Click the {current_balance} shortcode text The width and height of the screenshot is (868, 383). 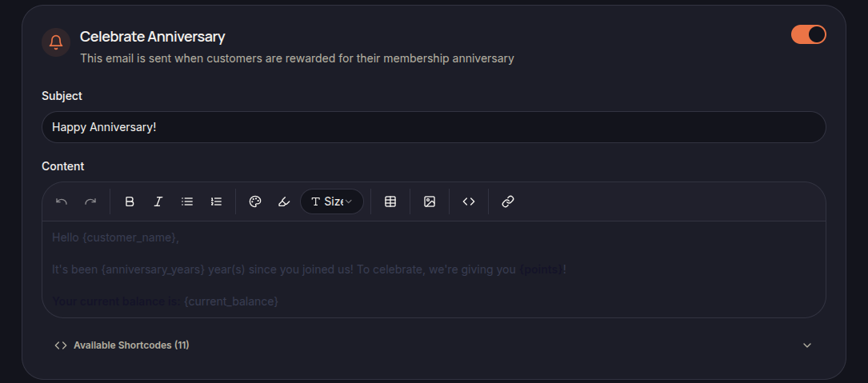[x=231, y=301]
